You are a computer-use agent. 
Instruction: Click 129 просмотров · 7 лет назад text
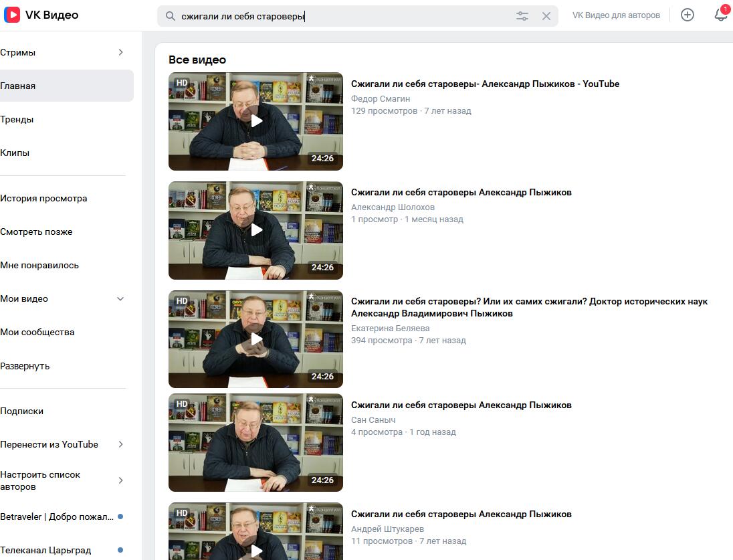point(411,111)
